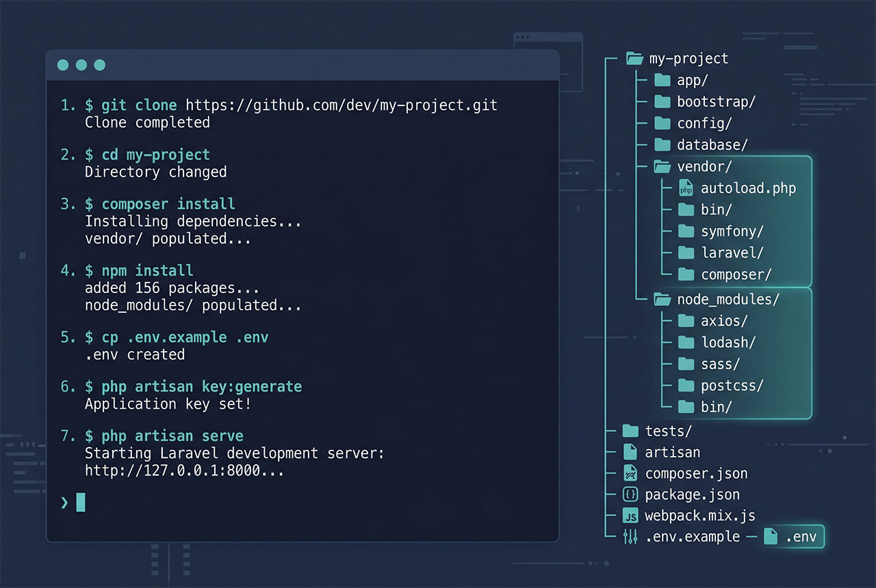Collapse the vendor/ folder via its icon

[662, 166]
